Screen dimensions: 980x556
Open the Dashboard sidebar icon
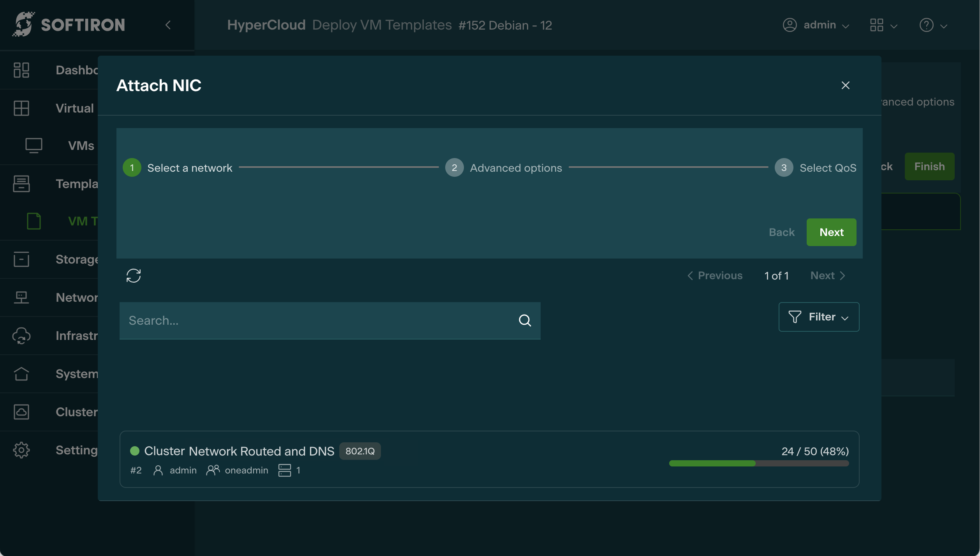(21, 70)
